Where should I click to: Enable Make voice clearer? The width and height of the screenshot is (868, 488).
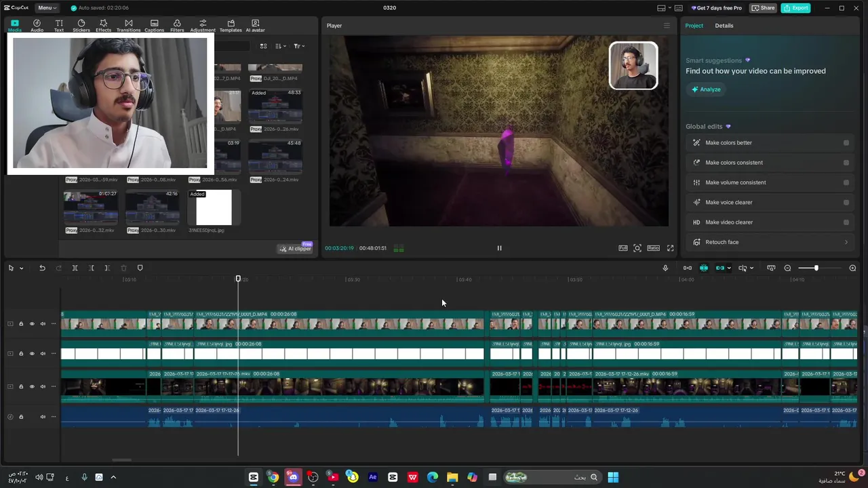coord(846,202)
